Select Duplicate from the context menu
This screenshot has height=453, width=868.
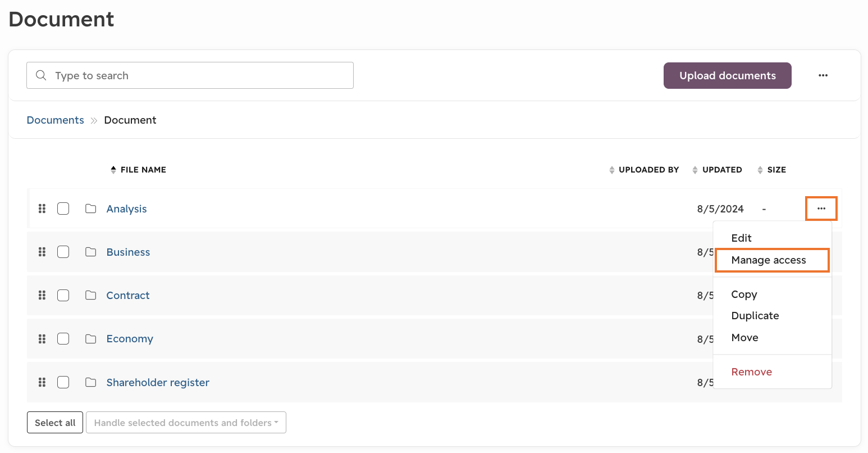point(755,316)
